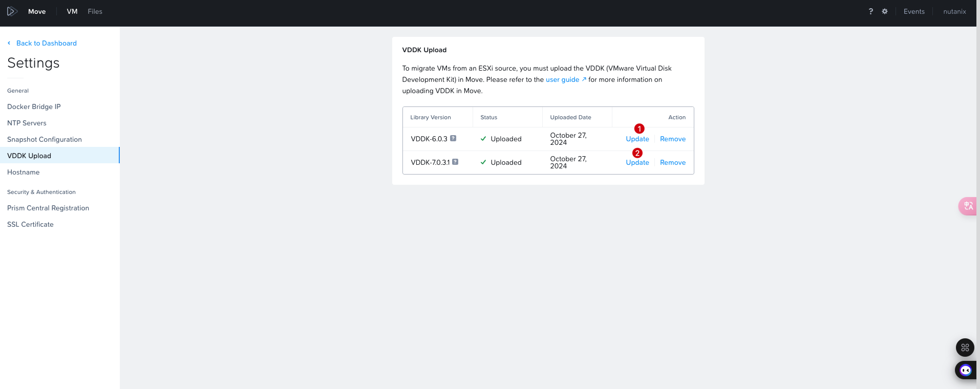Viewport: 980px width, 389px height.
Task: Switch to the Files tab
Action: coord(95,11)
